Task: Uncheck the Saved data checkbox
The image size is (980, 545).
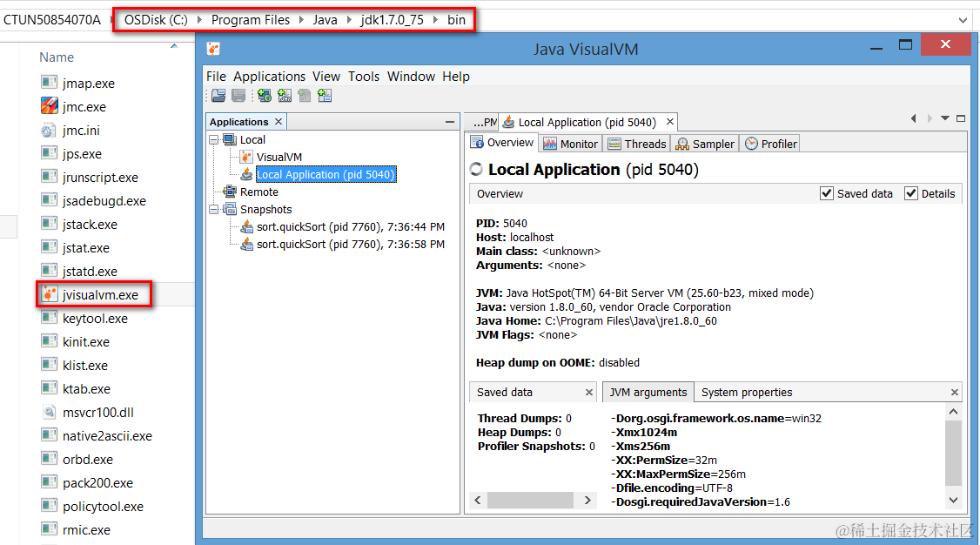Action: (826, 193)
